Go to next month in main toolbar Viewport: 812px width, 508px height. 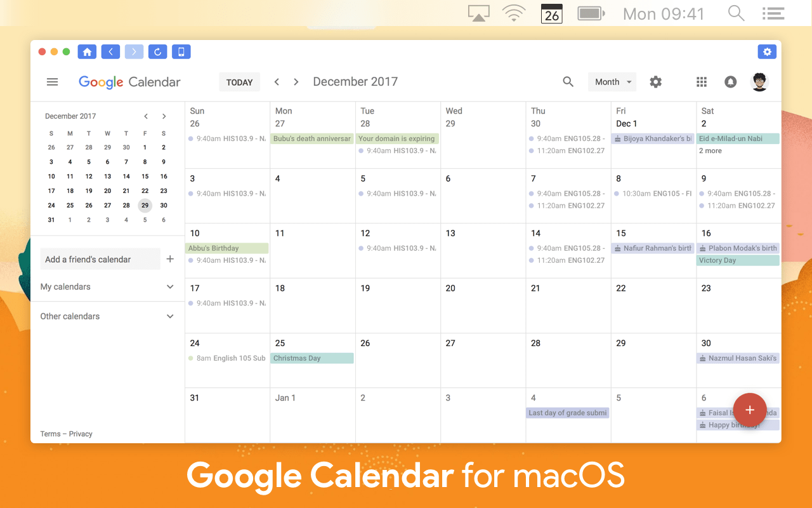(x=296, y=82)
